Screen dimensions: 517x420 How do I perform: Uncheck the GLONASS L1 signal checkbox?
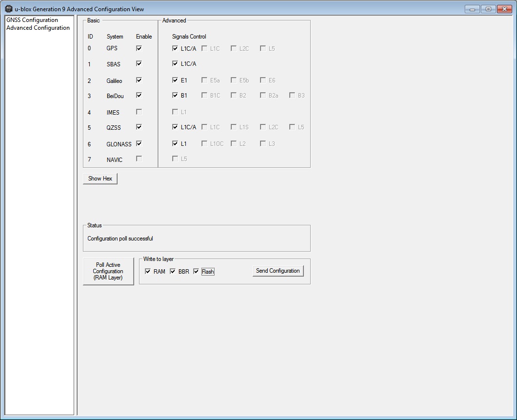[x=175, y=144]
